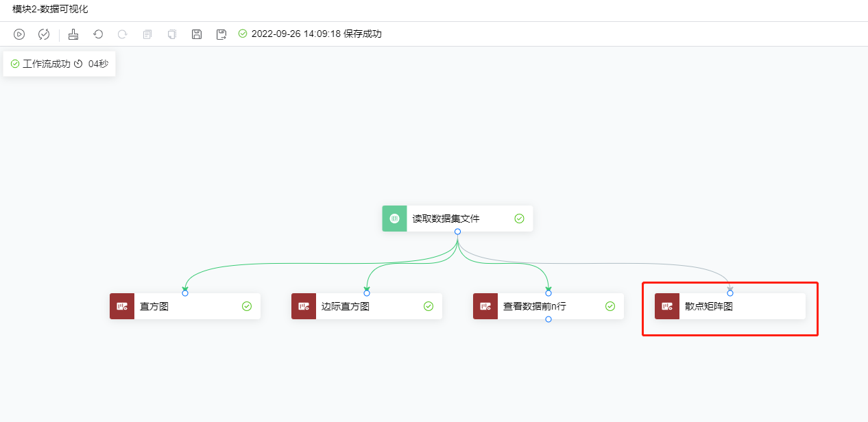The height and width of the screenshot is (422, 868).
Task: Click the run workflow play icon
Action: click(x=19, y=34)
